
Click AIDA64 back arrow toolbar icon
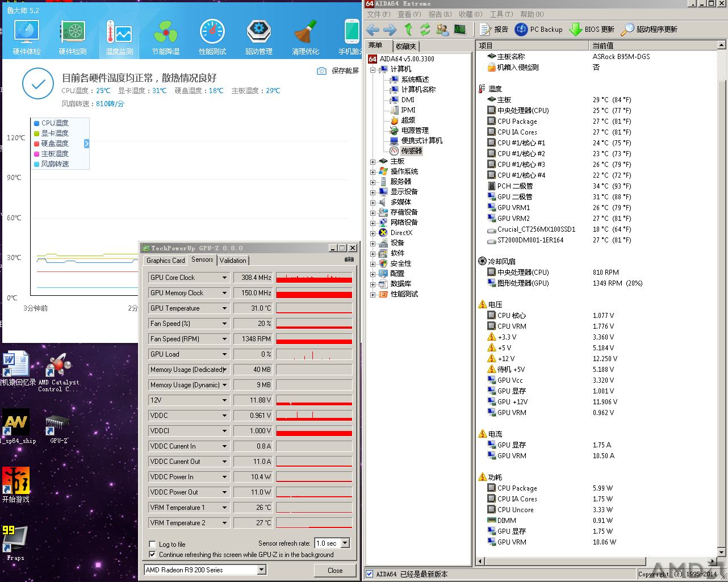pos(373,30)
